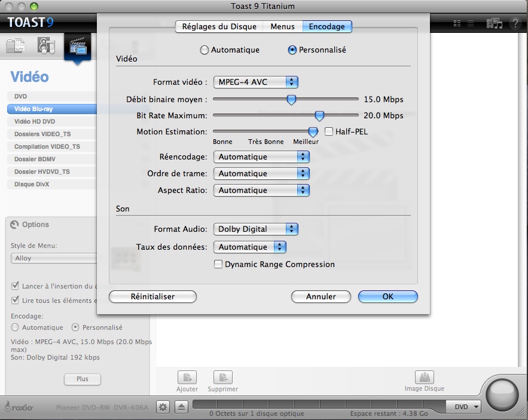Switch to the Menus tab

[282, 27]
